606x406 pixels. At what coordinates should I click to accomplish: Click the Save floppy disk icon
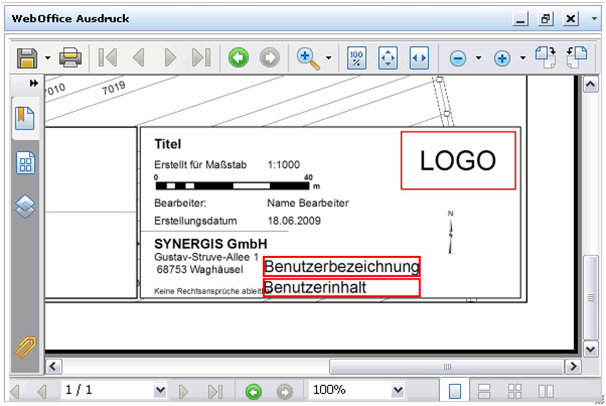coord(27,58)
